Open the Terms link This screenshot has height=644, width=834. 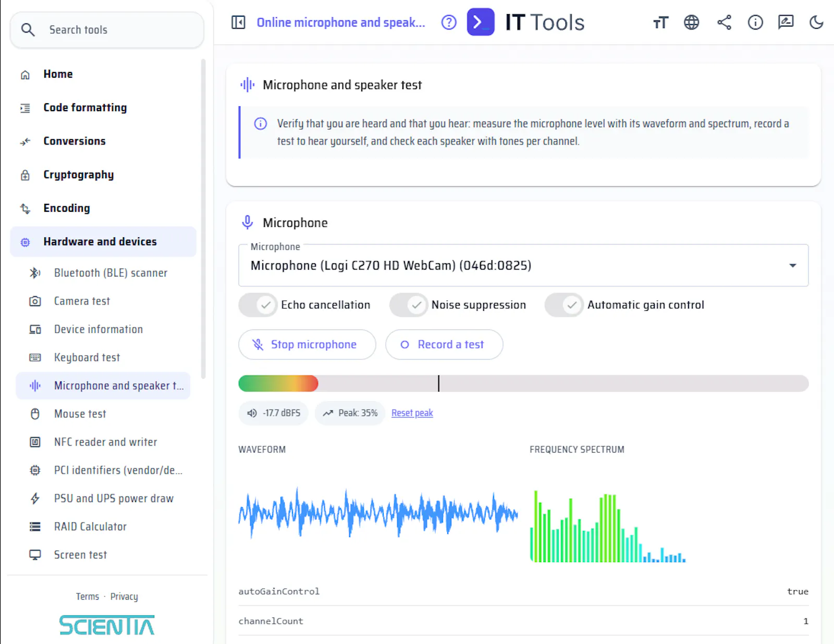pos(88,596)
